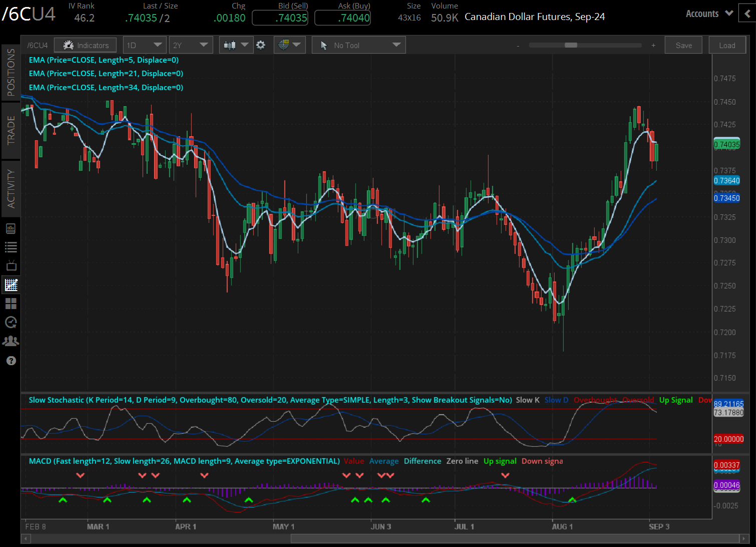756x547 pixels.
Task: Click the Save button
Action: pos(683,45)
